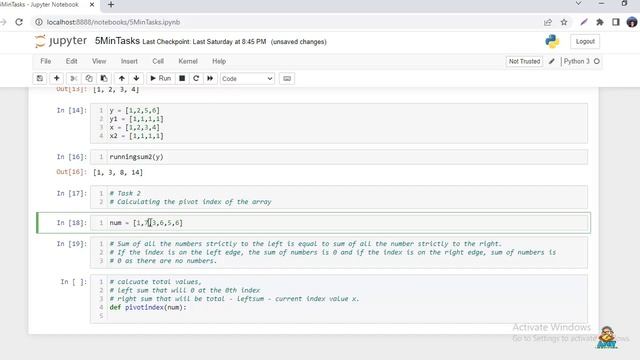
Task: Click the pencil edit-mode indicator
Action: (x=551, y=61)
